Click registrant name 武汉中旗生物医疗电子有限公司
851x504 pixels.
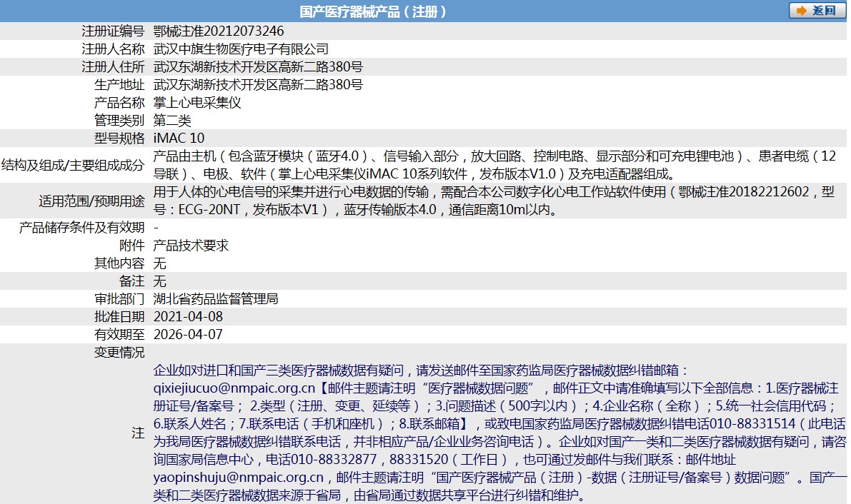coord(241,49)
